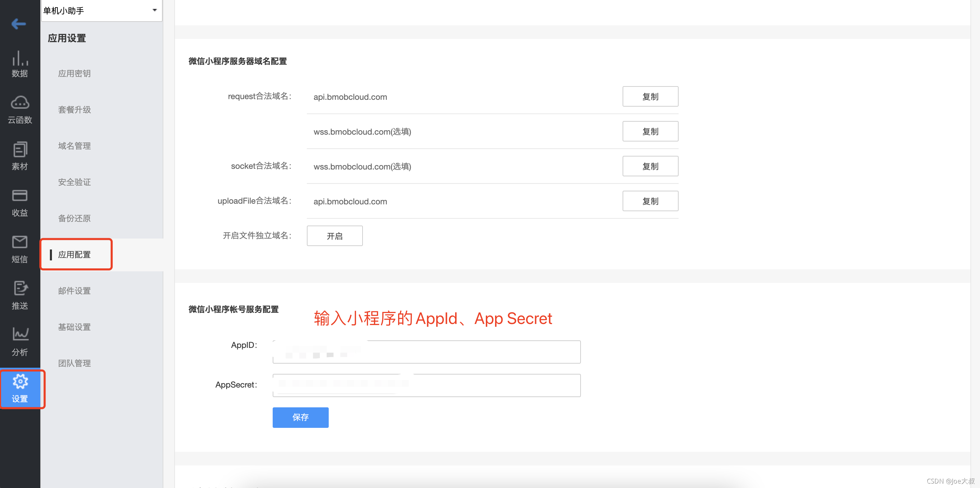Viewport: 980px width, 488px height.
Task: Click the AppSecret input field
Action: point(426,385)
